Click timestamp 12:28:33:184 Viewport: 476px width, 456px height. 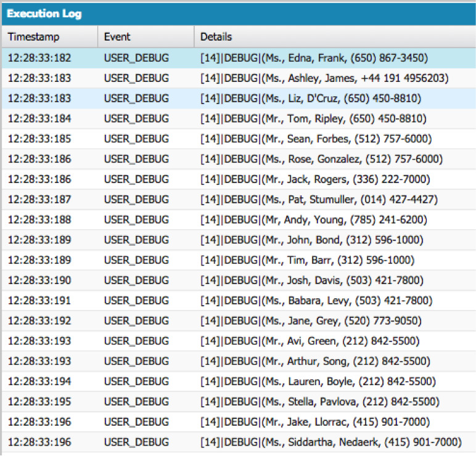click(39, 119)
